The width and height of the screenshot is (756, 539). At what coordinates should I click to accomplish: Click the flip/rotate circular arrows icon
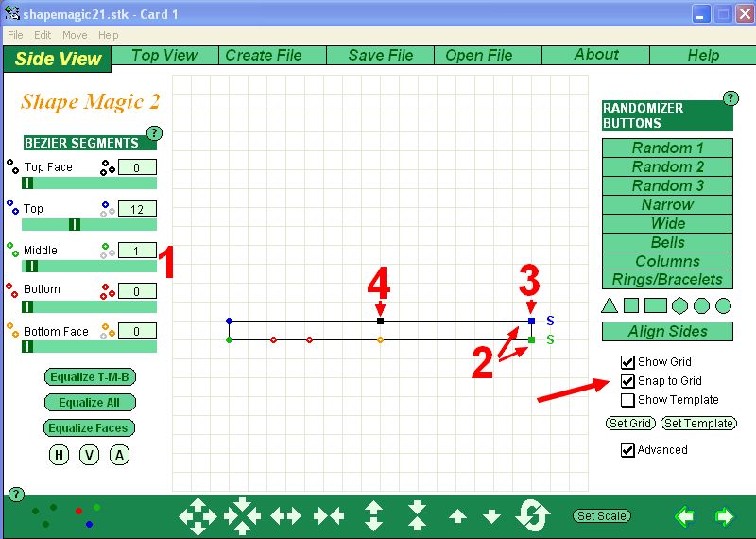[533, 516]
